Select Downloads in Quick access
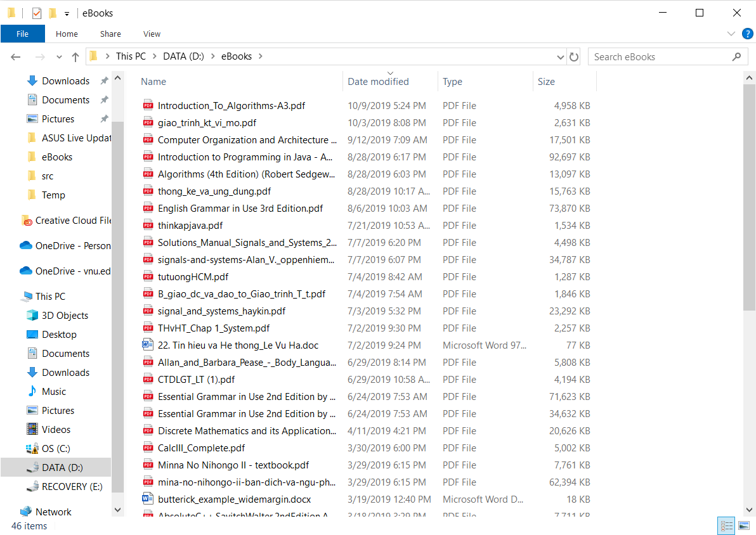The image size is (756, 535). point(65,81)
